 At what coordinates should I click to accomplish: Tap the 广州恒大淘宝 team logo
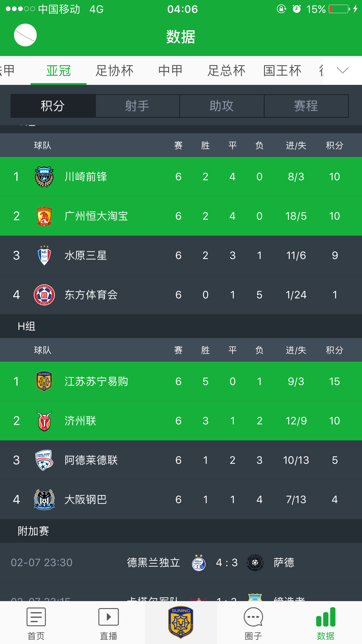pyautogui.click(x=44, y=216)
